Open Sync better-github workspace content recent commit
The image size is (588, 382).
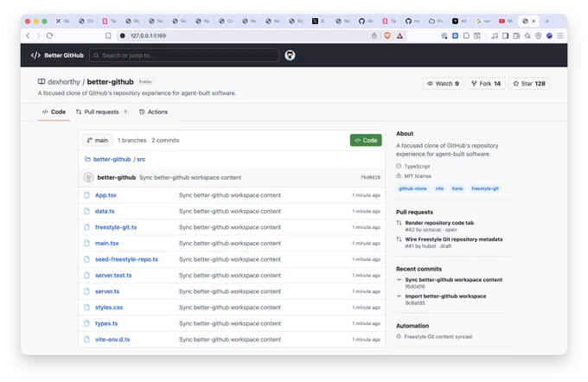pyautogui.click(x=454, y=280)
